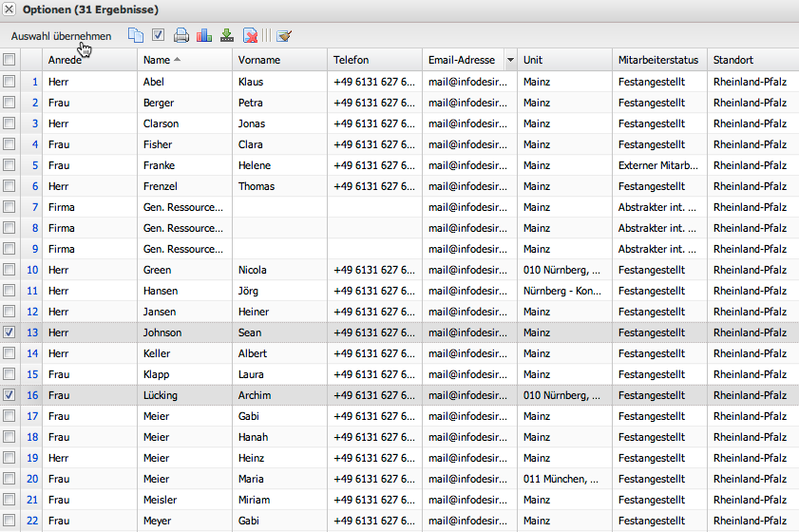Click the select-all checkmark toolbar icon

[159, 36]
